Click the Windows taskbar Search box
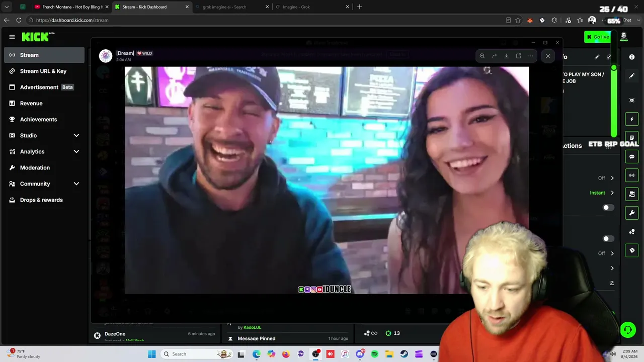This screenshot has width=644, height=362. (x=197, y=354)
